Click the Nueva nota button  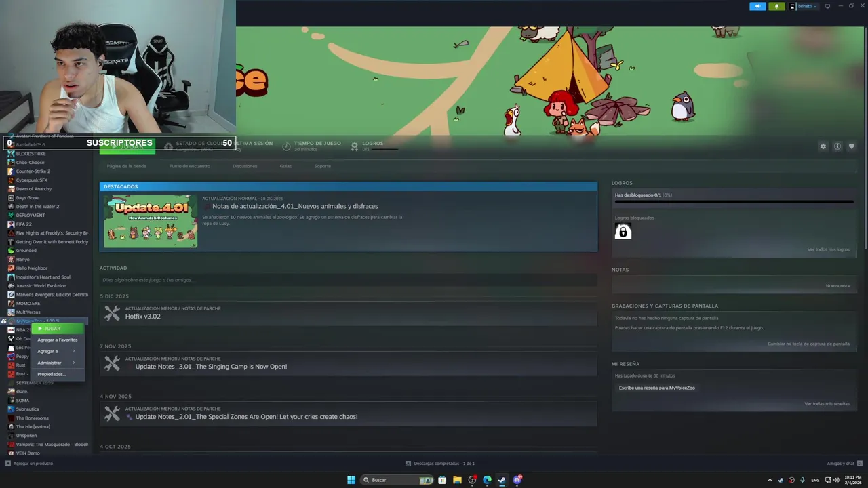pyautogui.click(x=837, y=285)
